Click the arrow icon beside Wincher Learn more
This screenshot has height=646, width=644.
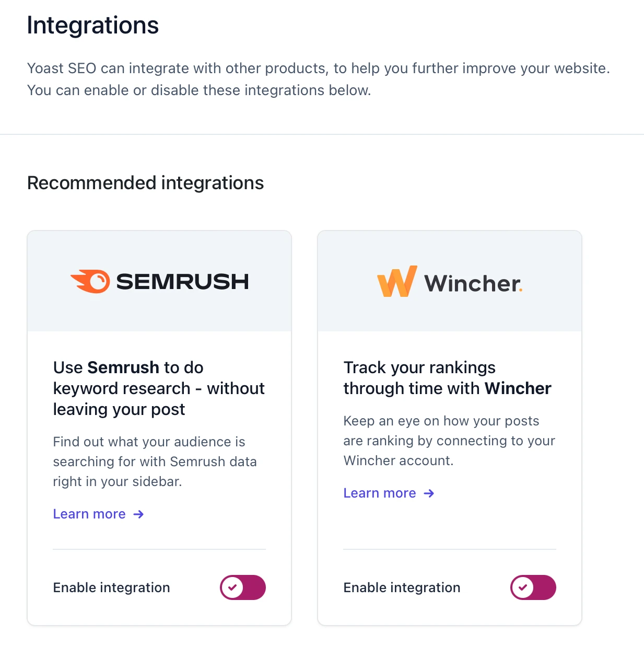(x=429, y=493)
